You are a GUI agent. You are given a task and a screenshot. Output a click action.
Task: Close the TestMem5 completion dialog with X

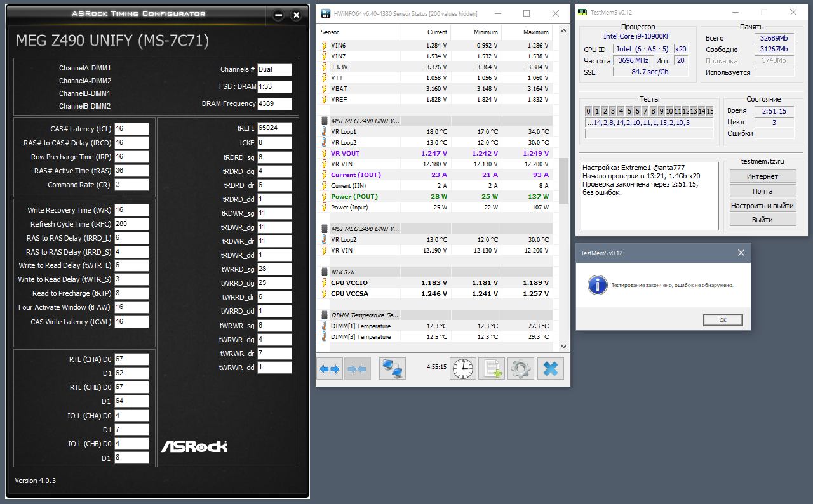(x=741, y=253)
